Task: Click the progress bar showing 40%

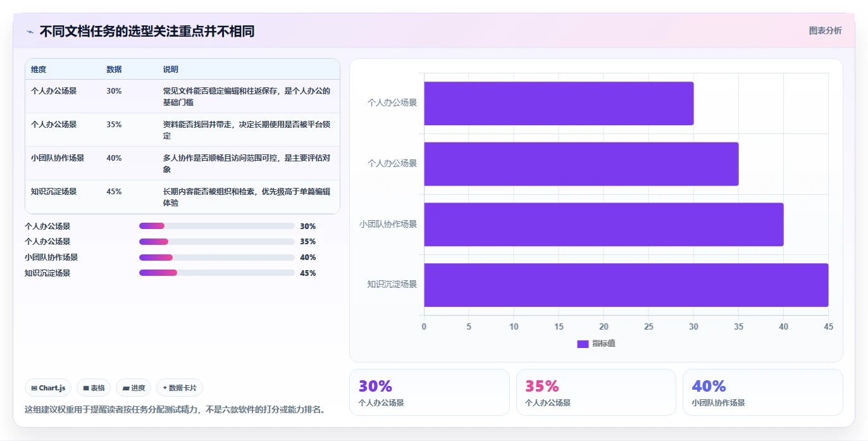Action: coord(217,258)
